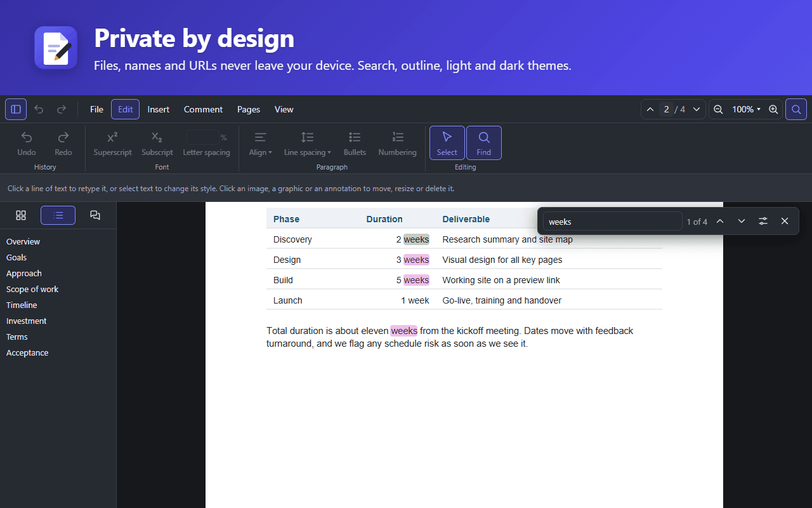Go to previous search match
Image resolution: width=812 pixels, height=508 pixels.
(x=720, y=221)
